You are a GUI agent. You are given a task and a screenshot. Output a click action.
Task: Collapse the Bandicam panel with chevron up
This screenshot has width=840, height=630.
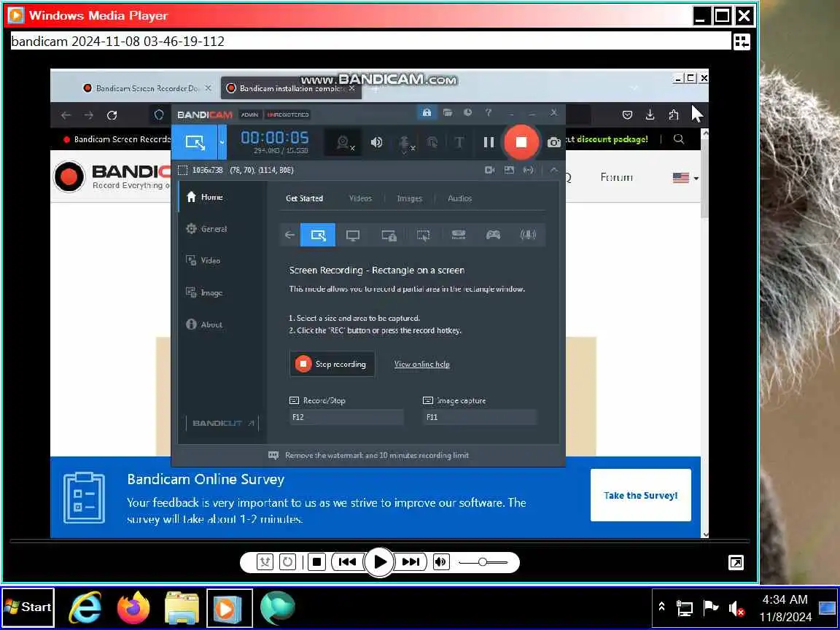pyautogui.click(x=554, y=170)
